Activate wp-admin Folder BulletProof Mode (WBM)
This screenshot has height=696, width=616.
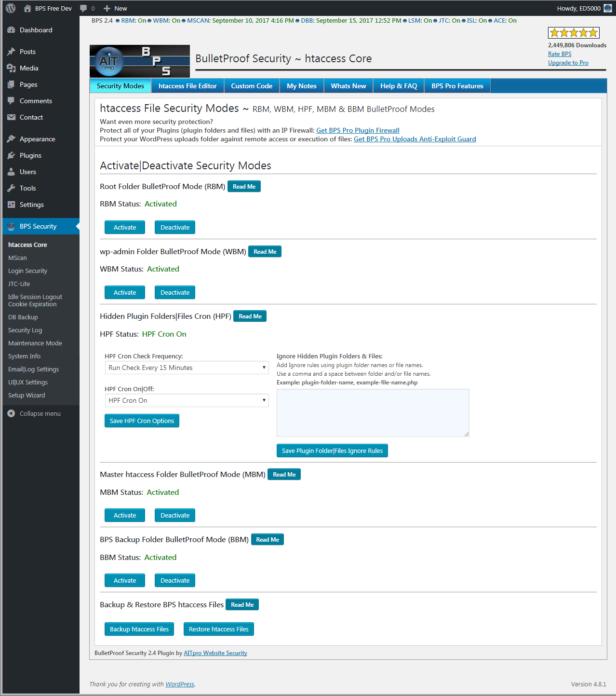point(125,292)
